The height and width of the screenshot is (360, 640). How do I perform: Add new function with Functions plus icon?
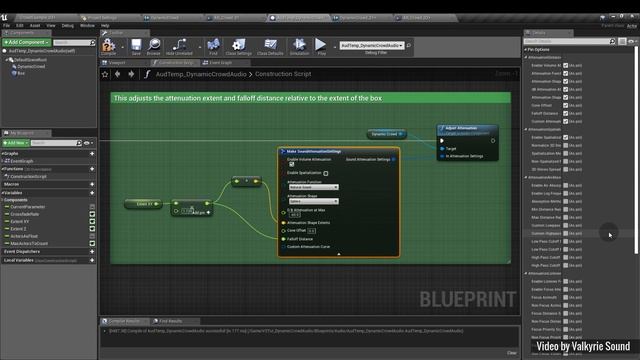click(92, 169)
